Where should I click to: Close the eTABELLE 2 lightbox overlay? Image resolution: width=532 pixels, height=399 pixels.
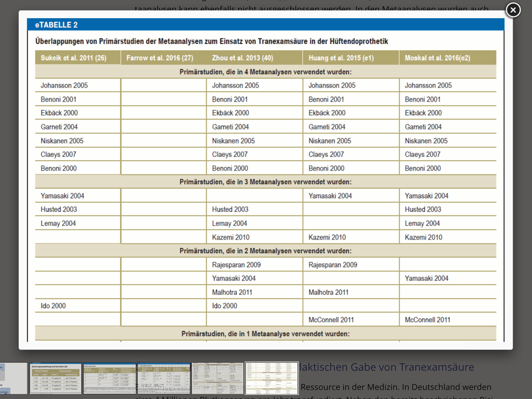point(513,10)
